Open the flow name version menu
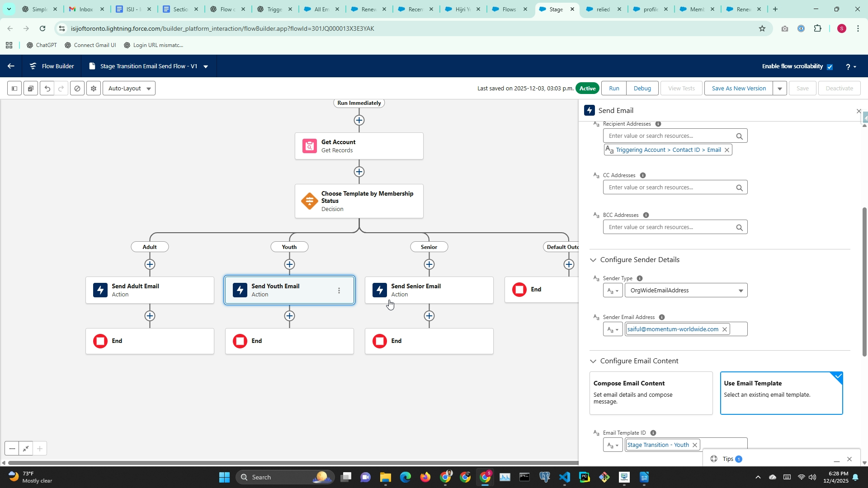 click(x=206, y=66)
